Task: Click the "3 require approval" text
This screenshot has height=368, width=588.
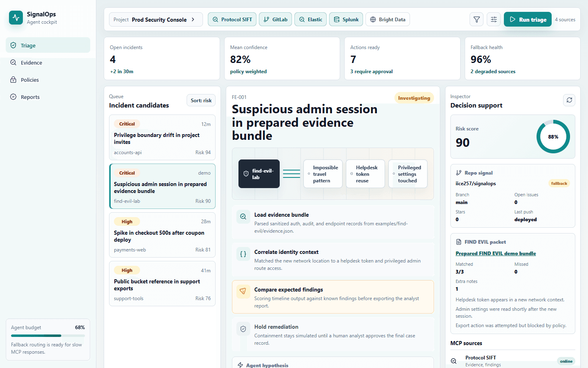Action: tap(372, 72)
